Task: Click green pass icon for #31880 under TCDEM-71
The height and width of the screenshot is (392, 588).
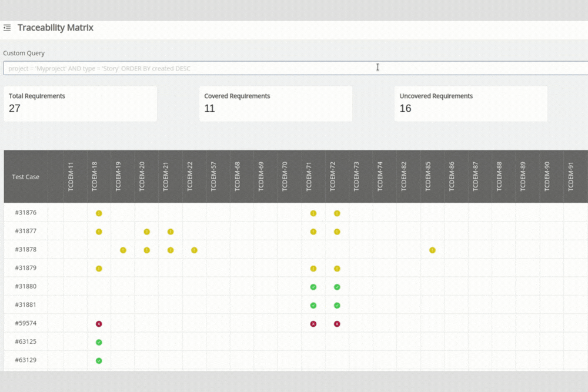Action: (x=313, y=287)
